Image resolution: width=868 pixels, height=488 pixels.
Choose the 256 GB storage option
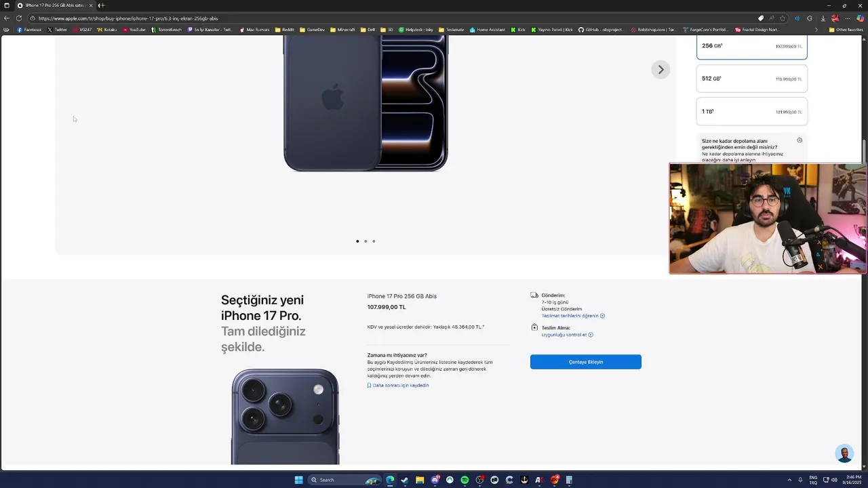click(752, 47)
